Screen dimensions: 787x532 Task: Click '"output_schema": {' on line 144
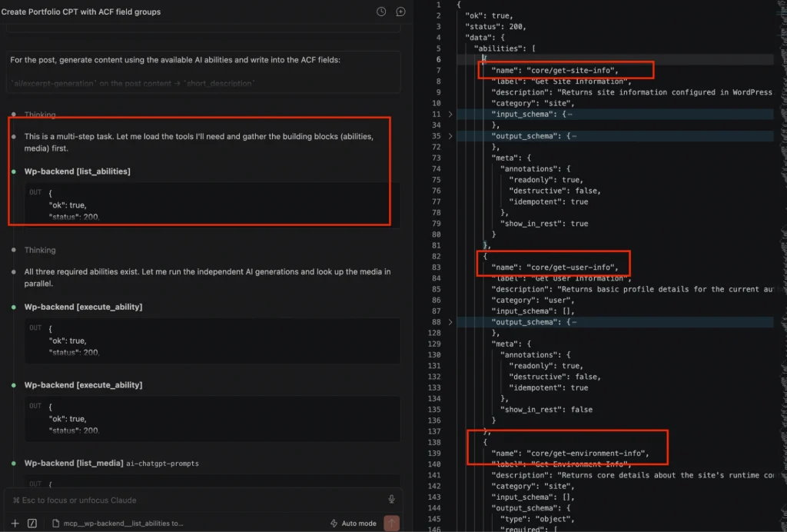531,508
